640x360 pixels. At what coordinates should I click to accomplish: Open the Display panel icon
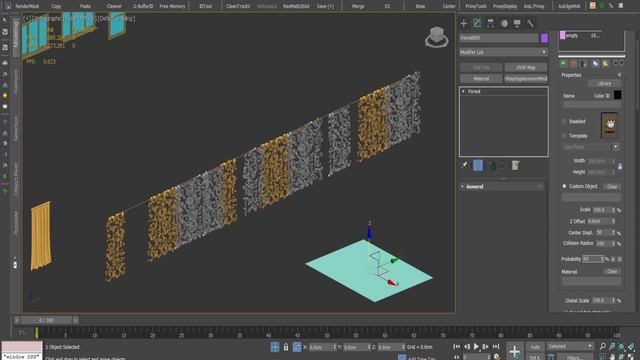click(x=517, y=23)
